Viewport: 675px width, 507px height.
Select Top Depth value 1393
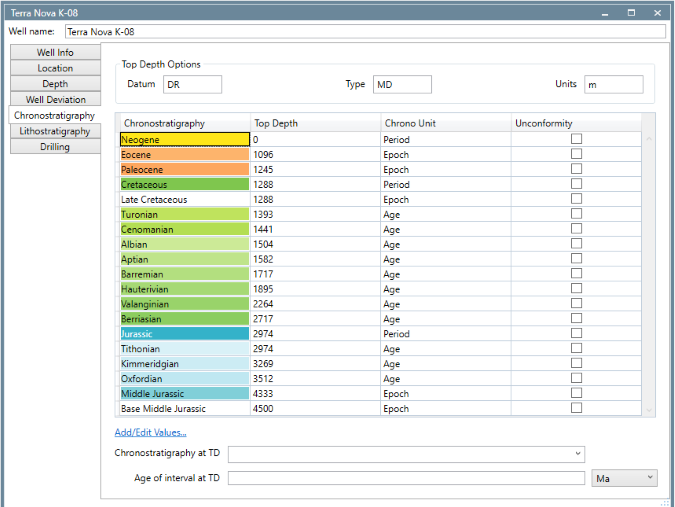316,214
